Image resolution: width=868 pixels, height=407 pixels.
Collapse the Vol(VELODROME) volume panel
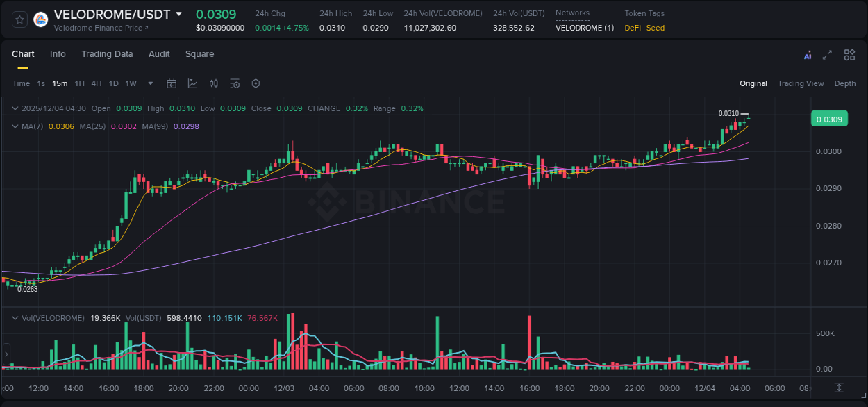pyautogui.click(x=15, y=317)
